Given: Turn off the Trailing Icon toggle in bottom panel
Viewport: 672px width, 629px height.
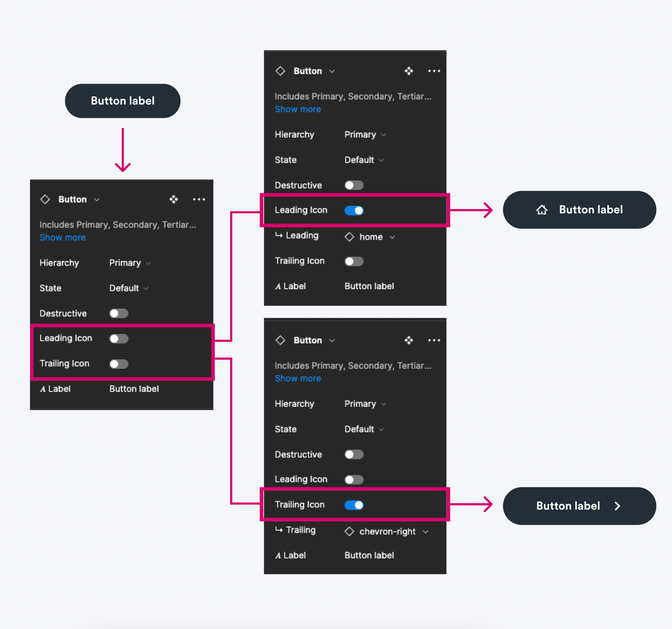Looking at the screenshot, I should coord(354,505).
